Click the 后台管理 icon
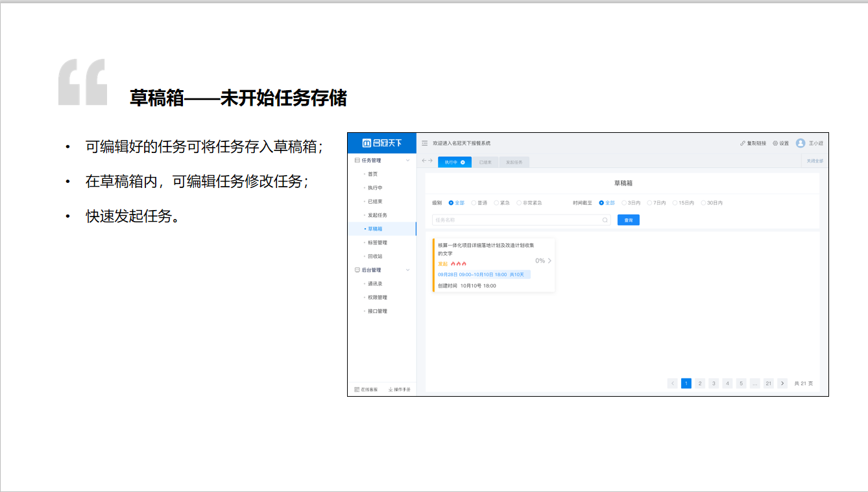The image size is (868, 492). [357, 270]
